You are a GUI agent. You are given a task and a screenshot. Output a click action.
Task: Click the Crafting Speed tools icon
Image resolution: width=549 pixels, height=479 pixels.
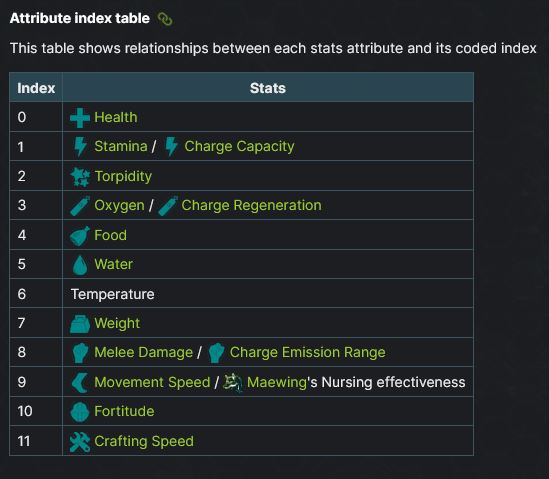[x=80, y=442]
